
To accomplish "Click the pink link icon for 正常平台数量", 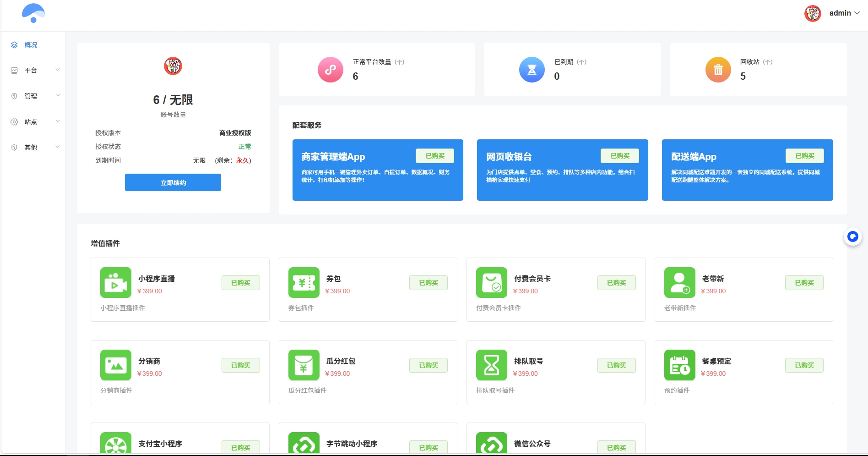I will click(x=331, y=70).
